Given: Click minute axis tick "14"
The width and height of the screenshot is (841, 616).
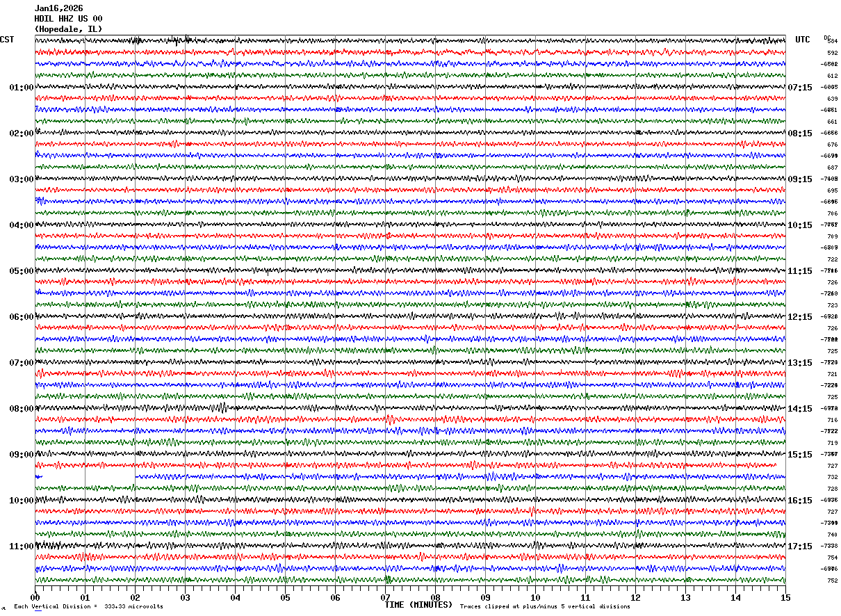Looking at the screenshot, I should [x=736, y=597].
